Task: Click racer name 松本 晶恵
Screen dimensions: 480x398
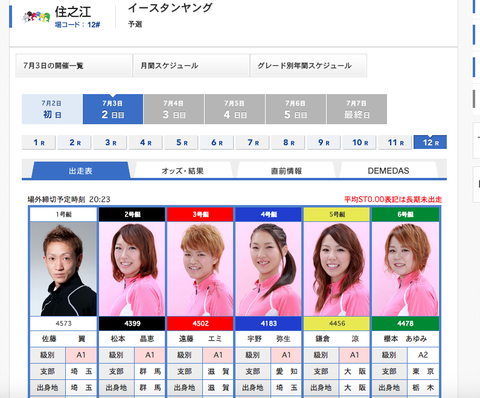Action: click(x=132, y=339)
